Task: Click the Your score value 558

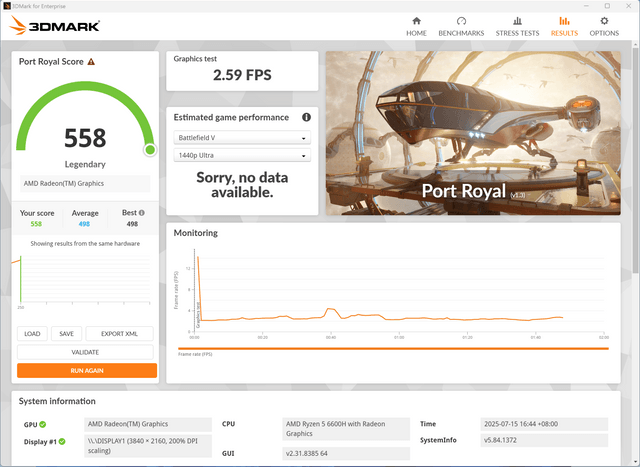Action: point(36,224)
